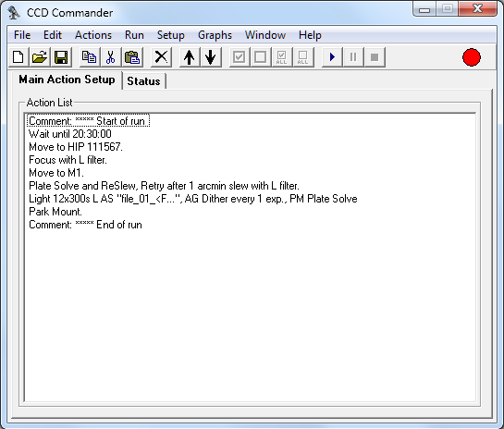The width and height of the screenshot is (504, 429).
Task: Save using the floppy disk icon
Action: pyautogui.click(x=61, y=57)
